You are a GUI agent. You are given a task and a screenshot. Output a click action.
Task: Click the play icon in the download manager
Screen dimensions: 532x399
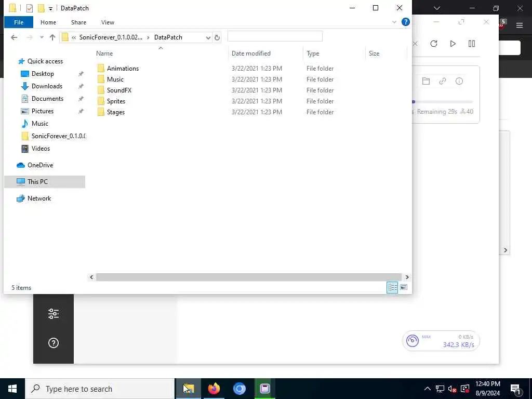coord(453,44)
